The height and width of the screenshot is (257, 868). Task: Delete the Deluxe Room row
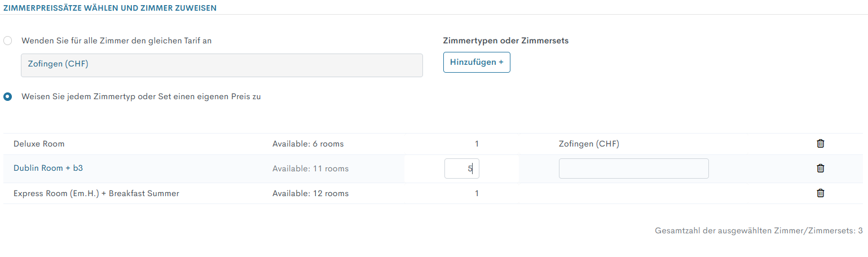821,144
